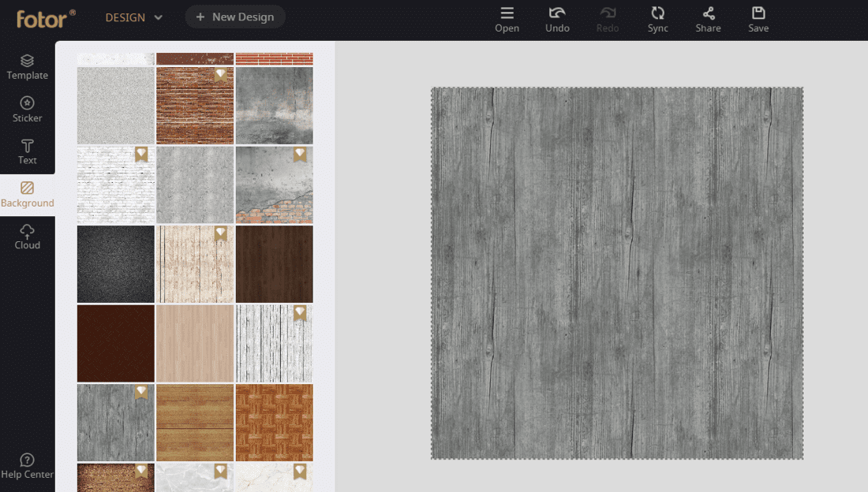The height and width of the screenshot is (492, 868).
Task: Apply the light beige wood background
Action: (195, 344)
